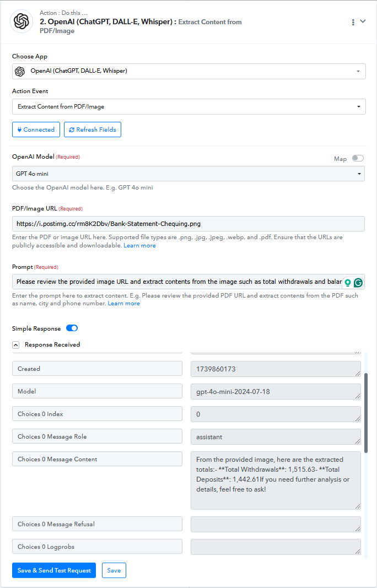Click the OpenAI logo in the step header

[x=21, y=21]
